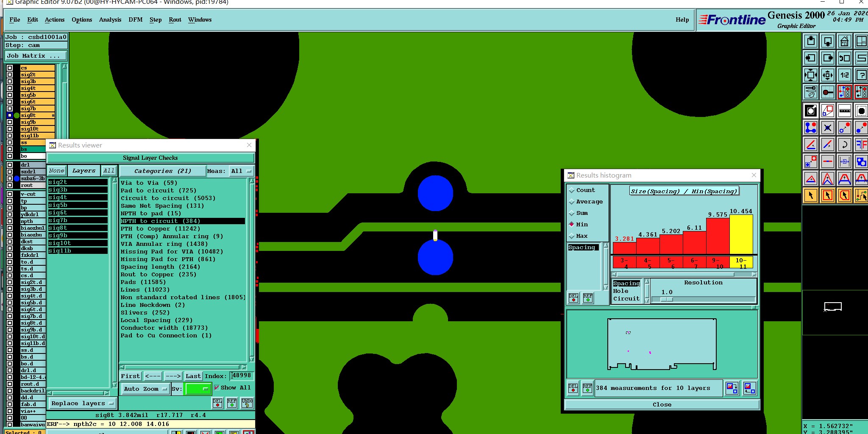
Task: Expand the Categories (21) header
Action: tap(162, 171)
